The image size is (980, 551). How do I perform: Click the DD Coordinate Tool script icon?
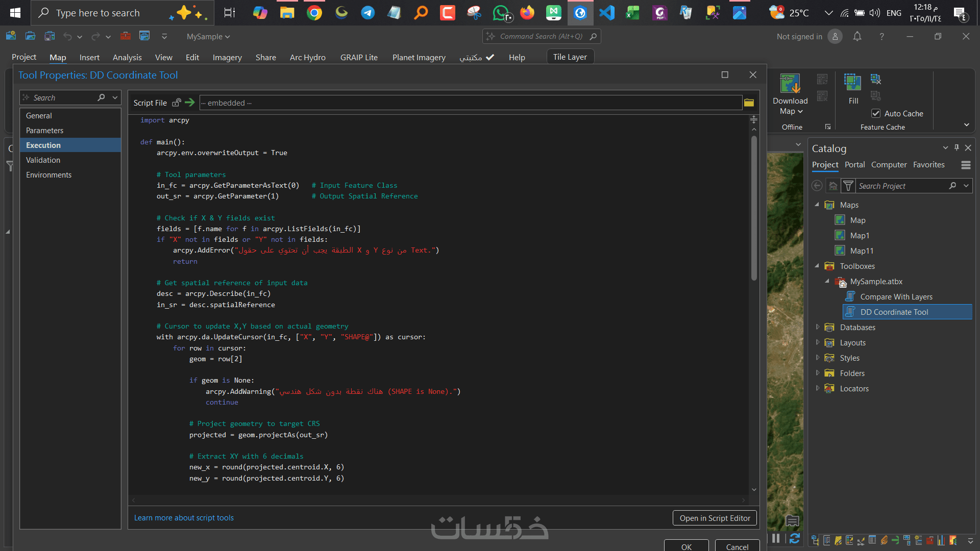tap(850, 312)
